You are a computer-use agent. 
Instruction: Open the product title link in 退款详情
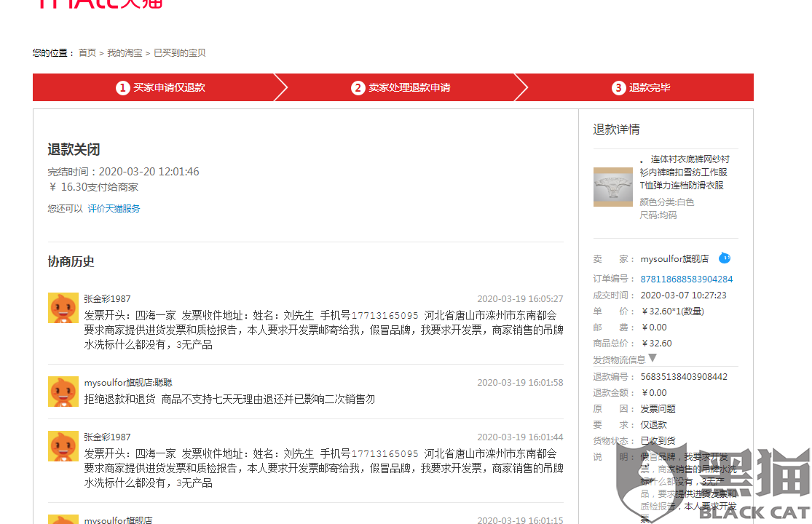point(682,172)
